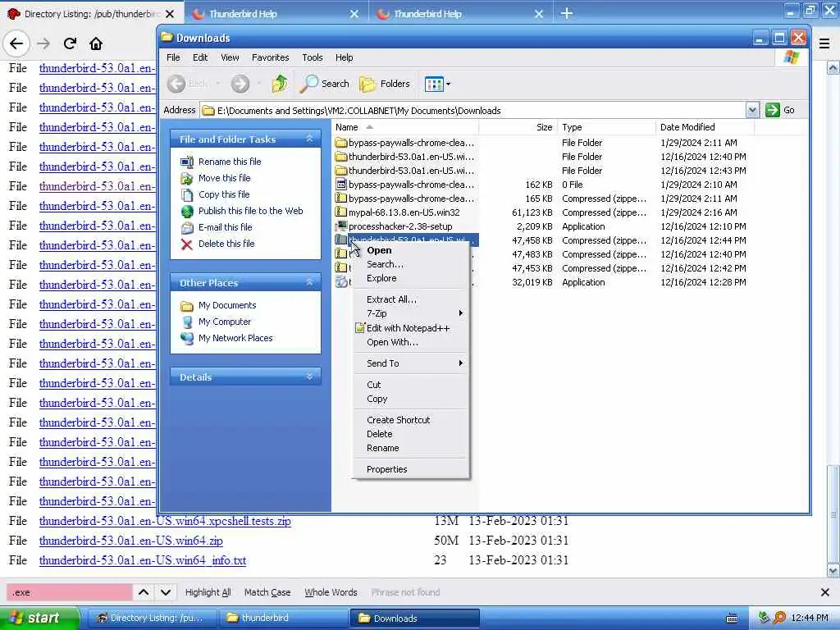Open the Favorites menu
The image size is (840, 630).
click(270, 57)
